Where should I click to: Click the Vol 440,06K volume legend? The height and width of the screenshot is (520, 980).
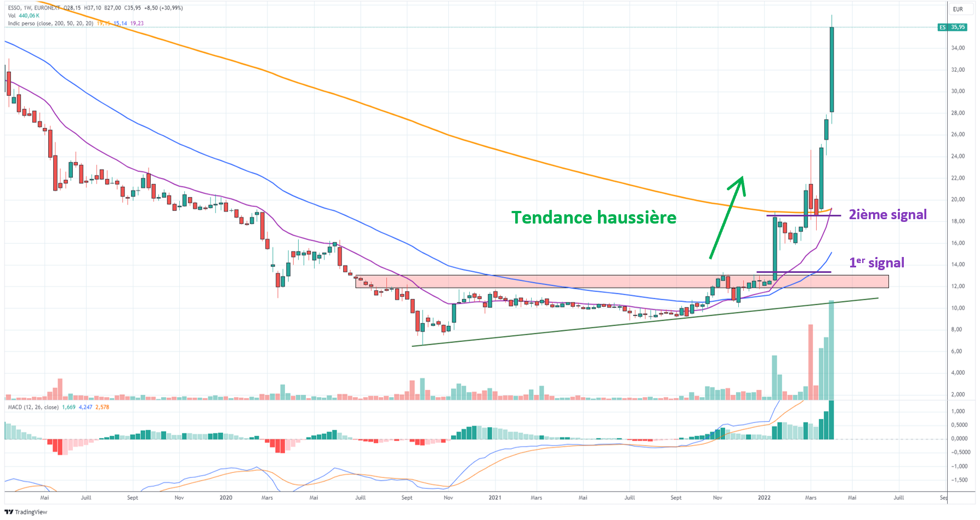coord(24,15)
